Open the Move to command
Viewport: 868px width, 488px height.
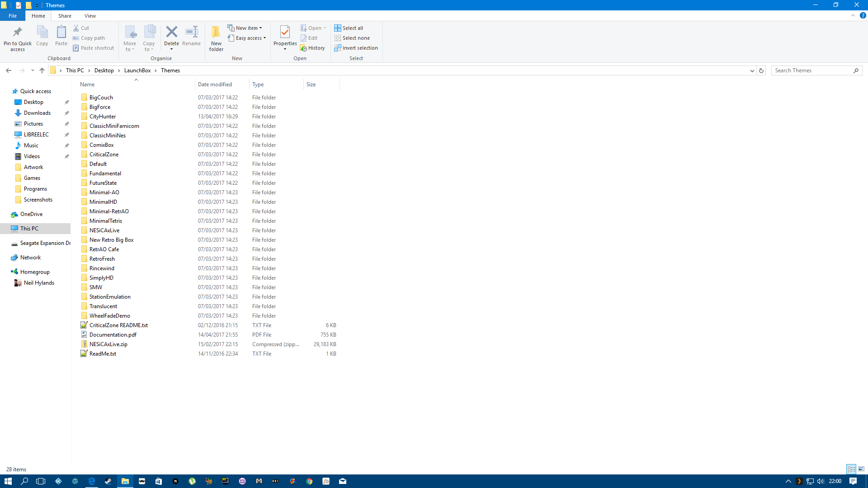coord(130,38)
